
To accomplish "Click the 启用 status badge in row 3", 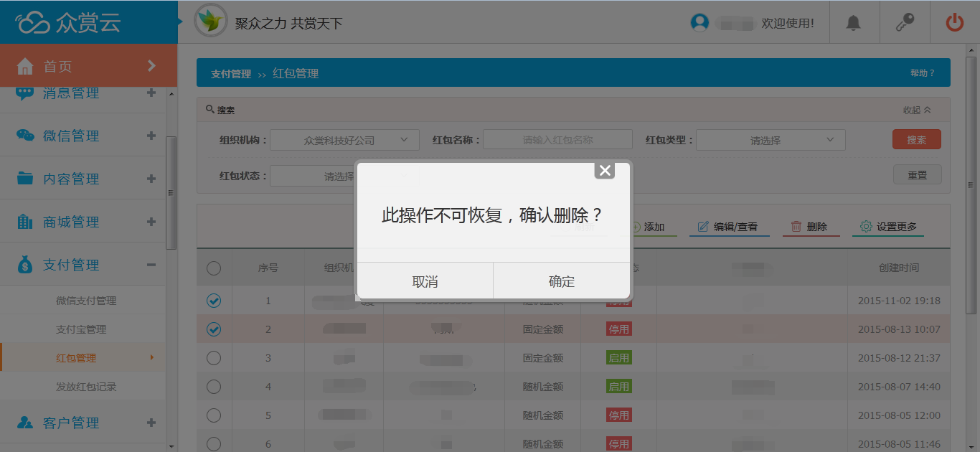I will [x=619, y=358].
